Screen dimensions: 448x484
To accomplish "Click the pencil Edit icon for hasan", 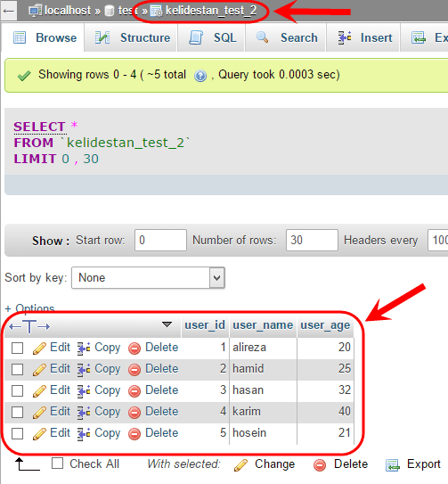I will (x=39, y=391).
